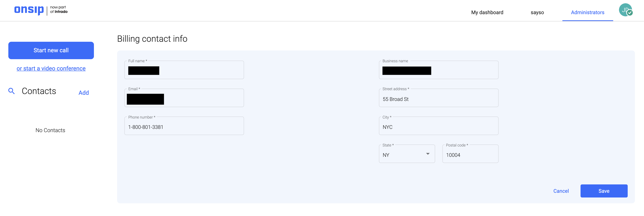Click the Email input field
Viewport: 644px width, 216px height.
point(184,97)
